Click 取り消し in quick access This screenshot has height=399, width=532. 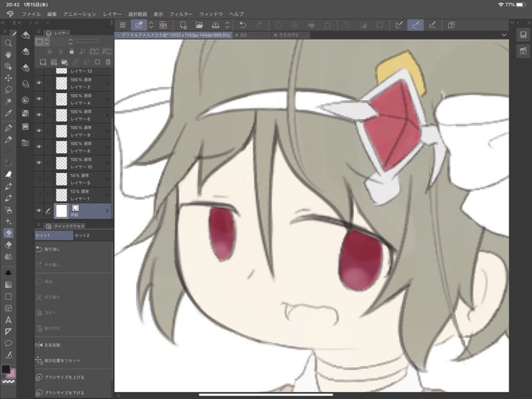52,250
